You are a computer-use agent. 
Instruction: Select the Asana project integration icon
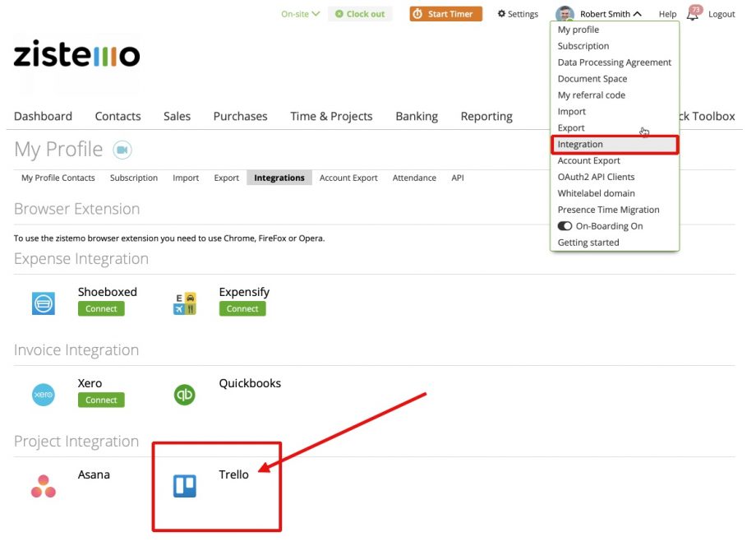[43, 485]
